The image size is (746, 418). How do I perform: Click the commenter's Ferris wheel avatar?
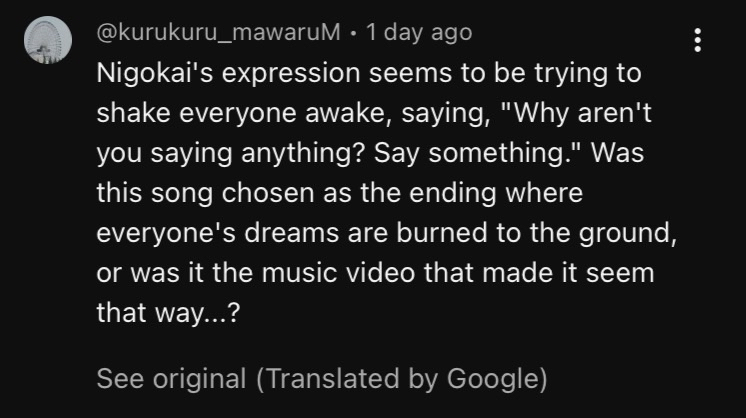[x=47, y=42]
